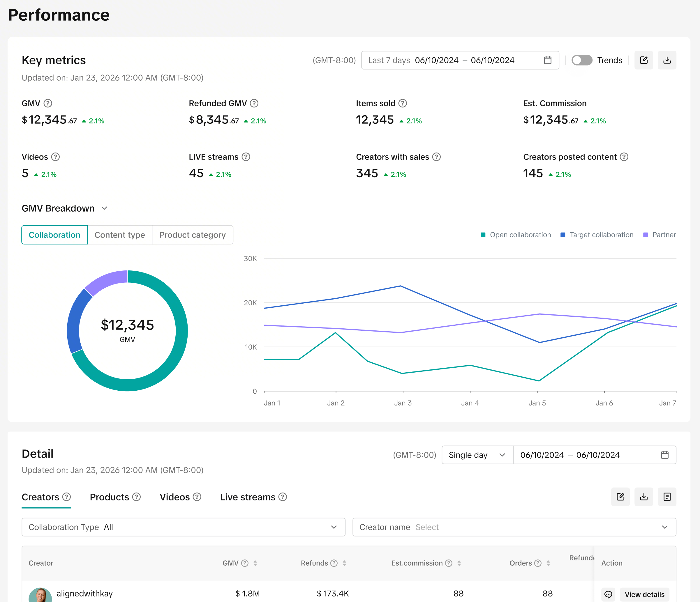This screenshot has height=602, width=700.
Task: Click View details for alignedwithkay
Action: (644, 594)
